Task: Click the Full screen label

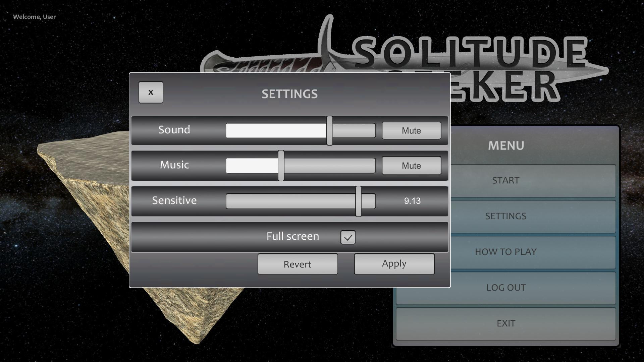Action: pyautogui.click(x=293, y=236)
